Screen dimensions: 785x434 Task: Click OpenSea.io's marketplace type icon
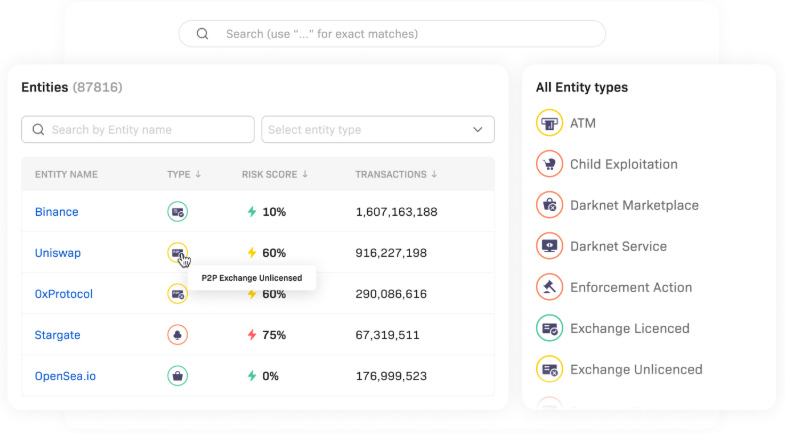[177, 376]
